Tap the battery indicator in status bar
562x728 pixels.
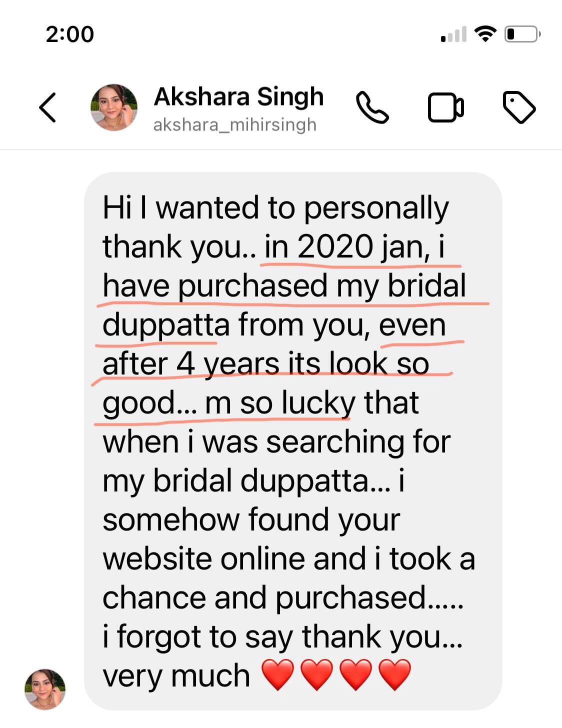(522, 34)
